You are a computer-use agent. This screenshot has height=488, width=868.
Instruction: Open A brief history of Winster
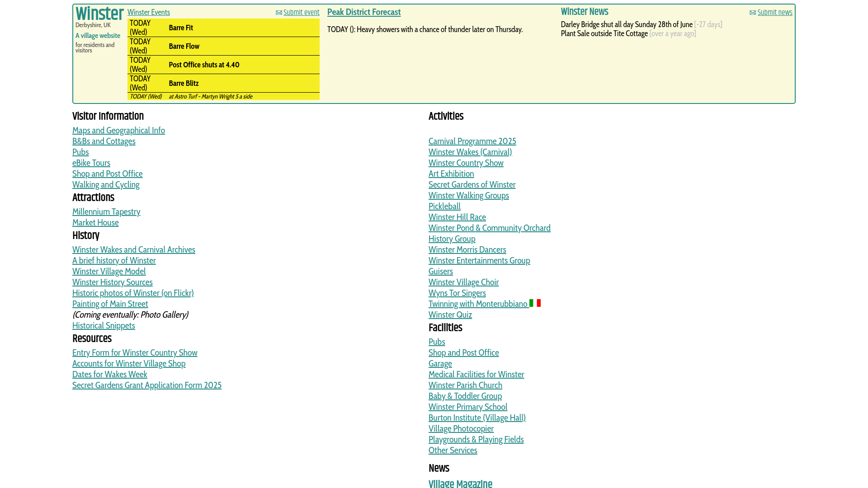click(114, 260)
